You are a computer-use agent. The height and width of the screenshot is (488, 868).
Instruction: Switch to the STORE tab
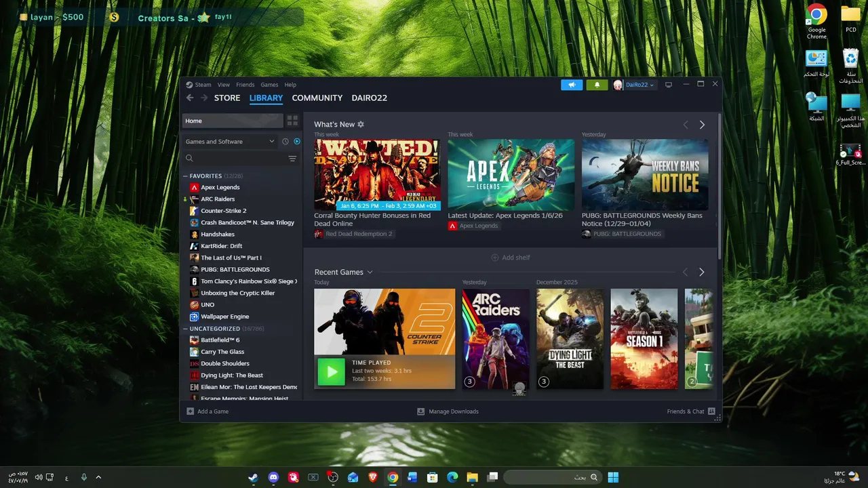pos(227,98)
